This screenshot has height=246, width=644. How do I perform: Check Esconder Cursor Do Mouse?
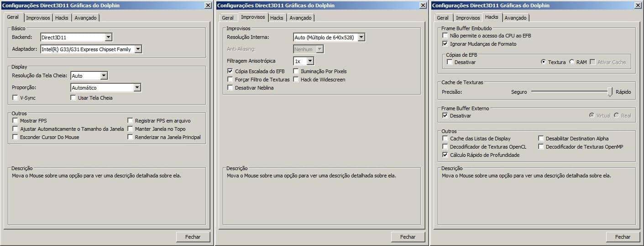16,137
